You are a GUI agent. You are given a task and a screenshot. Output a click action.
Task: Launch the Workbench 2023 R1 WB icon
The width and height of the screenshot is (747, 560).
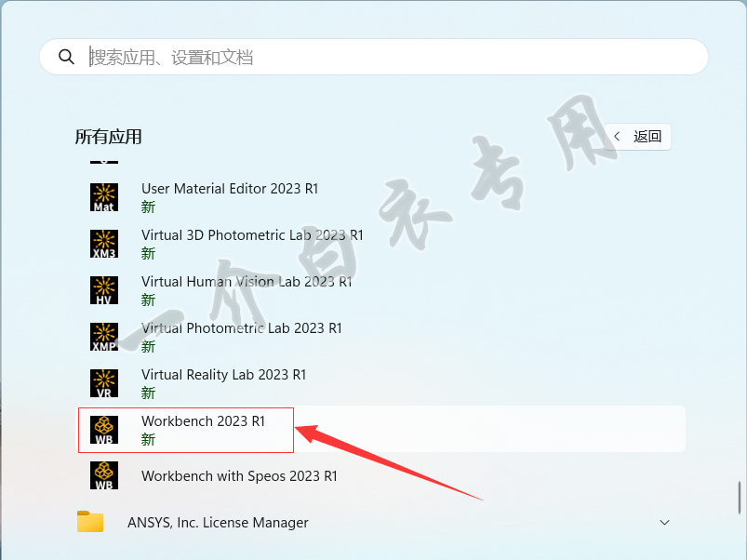[x=104, y=430]
